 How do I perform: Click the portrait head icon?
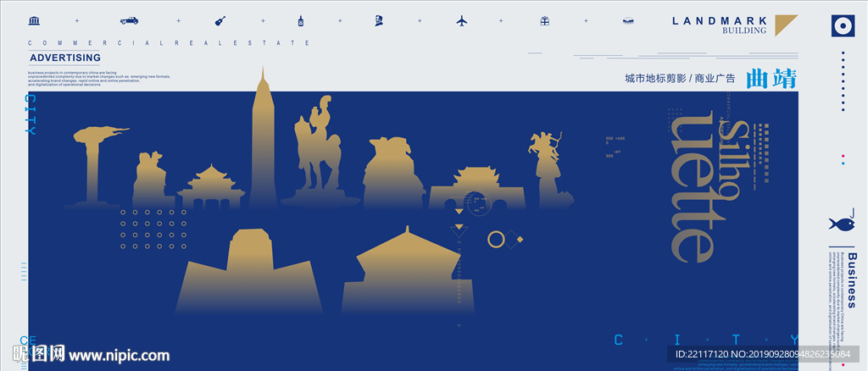pyautogui.click(x=379, y=21)
